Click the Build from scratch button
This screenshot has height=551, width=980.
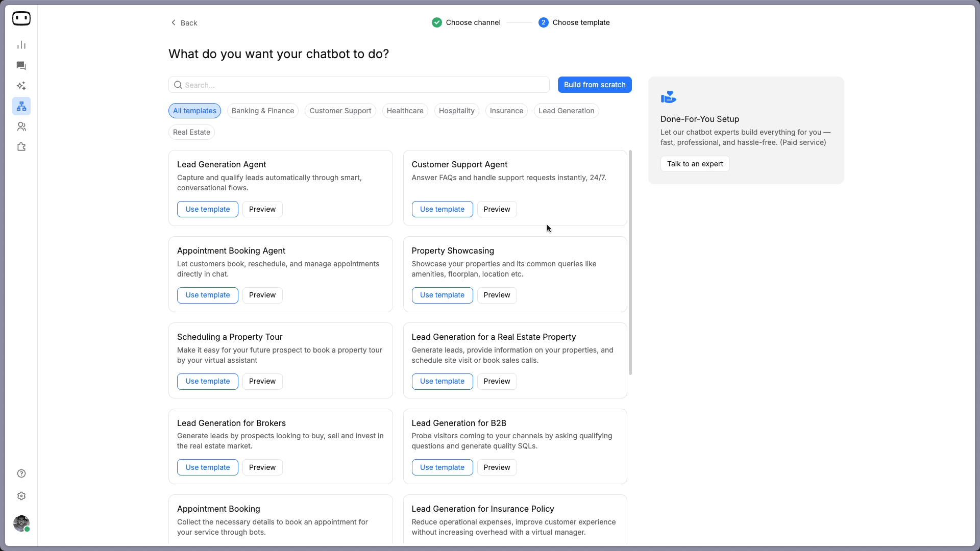coord(595,85)
